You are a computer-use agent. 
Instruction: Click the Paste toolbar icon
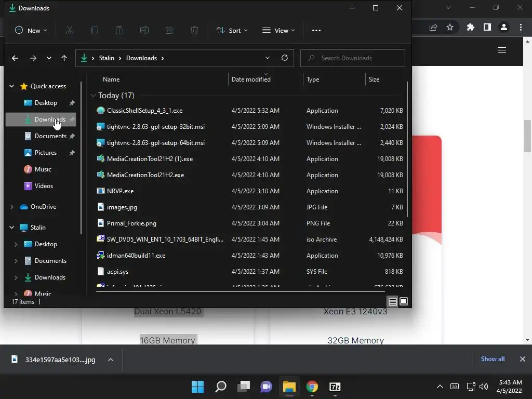click(119, 30)
